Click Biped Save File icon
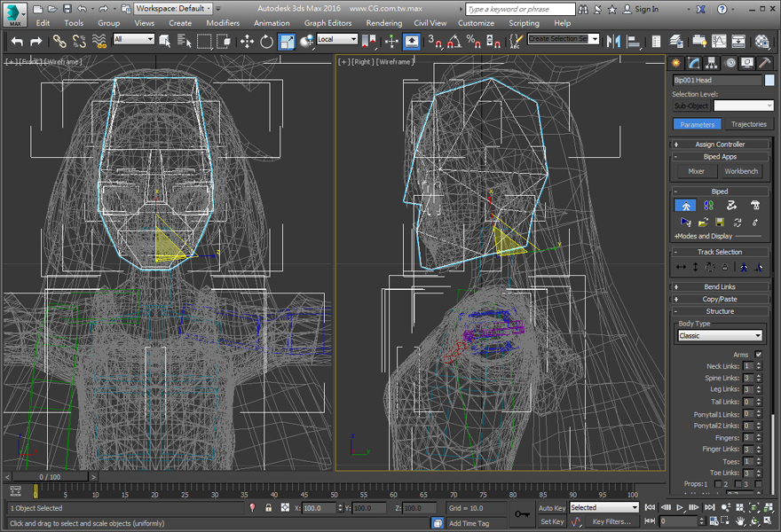 coord(720,222)
